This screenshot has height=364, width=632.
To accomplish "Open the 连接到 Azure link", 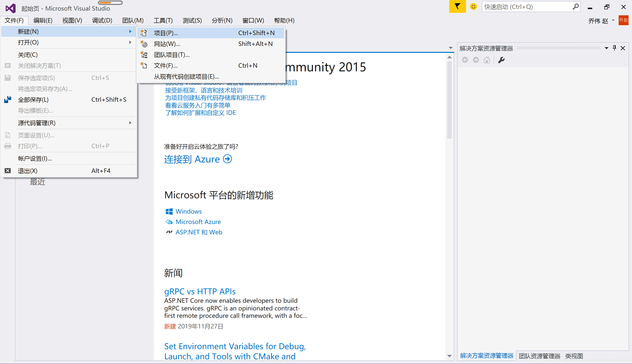I will (192, 159).
